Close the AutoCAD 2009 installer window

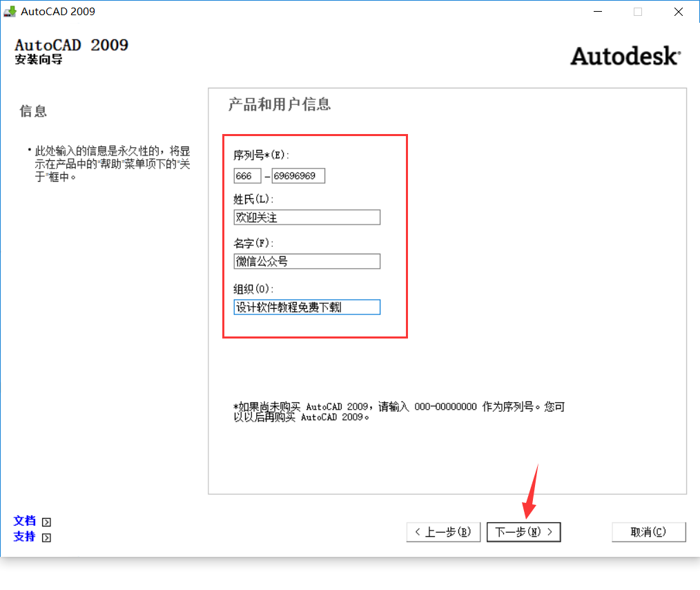coord(678,11)
